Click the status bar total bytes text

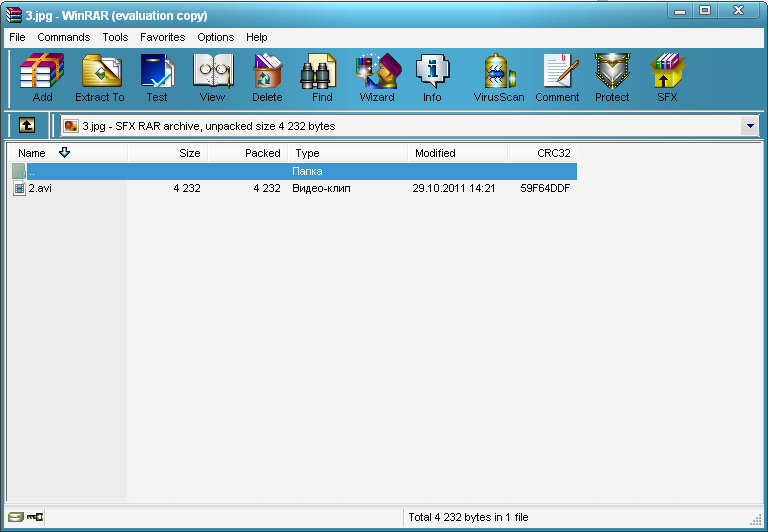tap(468, 517)
